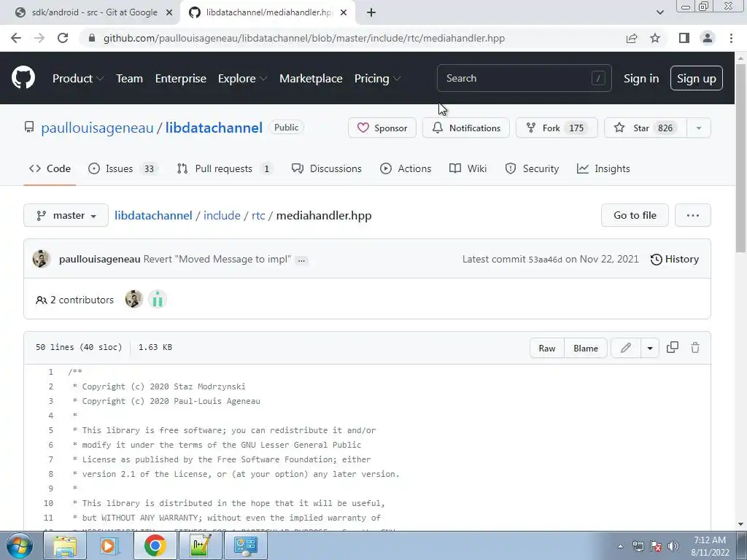Switch to Discussions tab

[x=326, y=168]
